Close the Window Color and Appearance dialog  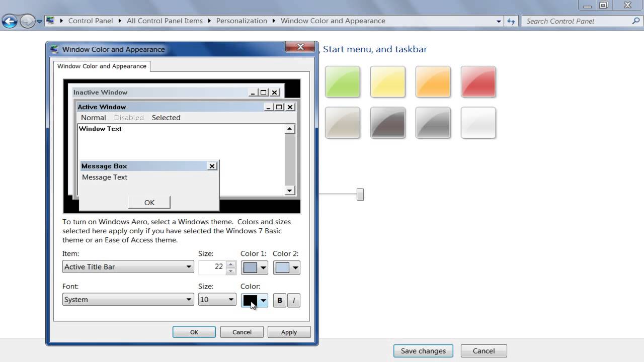(x=300, y=47)
